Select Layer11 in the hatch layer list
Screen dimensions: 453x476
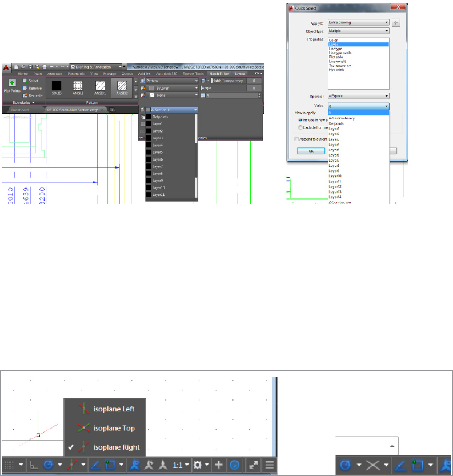point(171,195)
